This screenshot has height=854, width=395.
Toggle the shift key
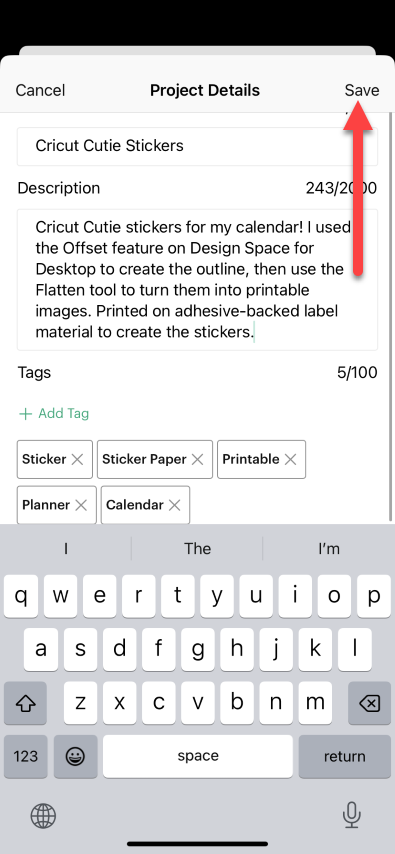25,704
